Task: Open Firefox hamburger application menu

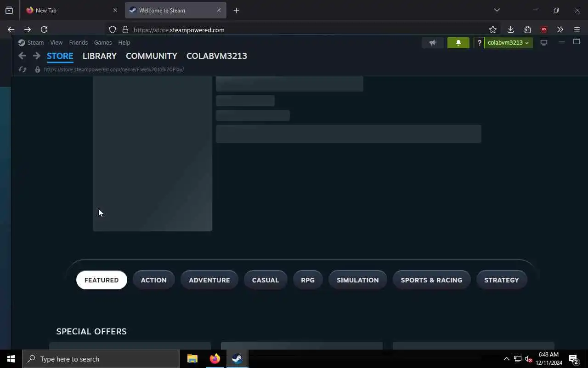Action: pos(577,29)
